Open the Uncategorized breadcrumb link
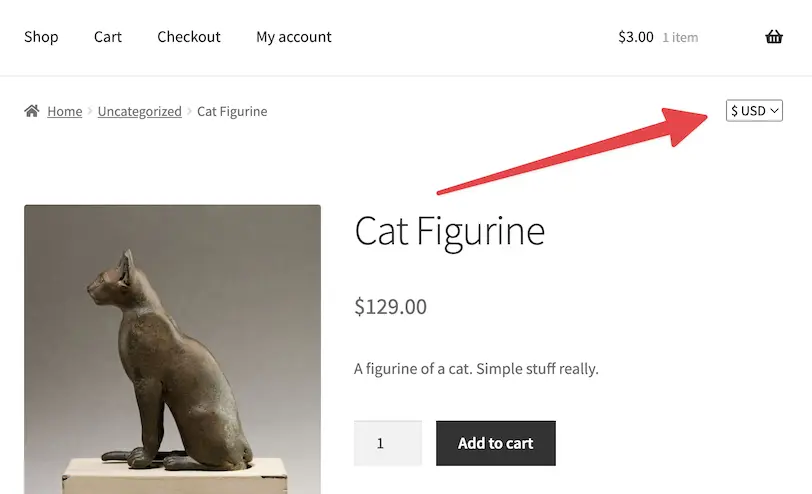The image size is (812, 494). (139, 111)
